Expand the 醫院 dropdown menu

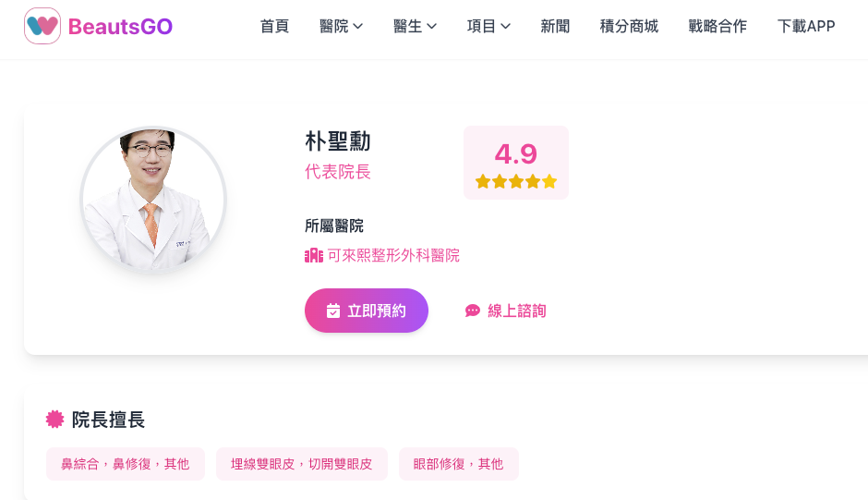coord(341,26)
